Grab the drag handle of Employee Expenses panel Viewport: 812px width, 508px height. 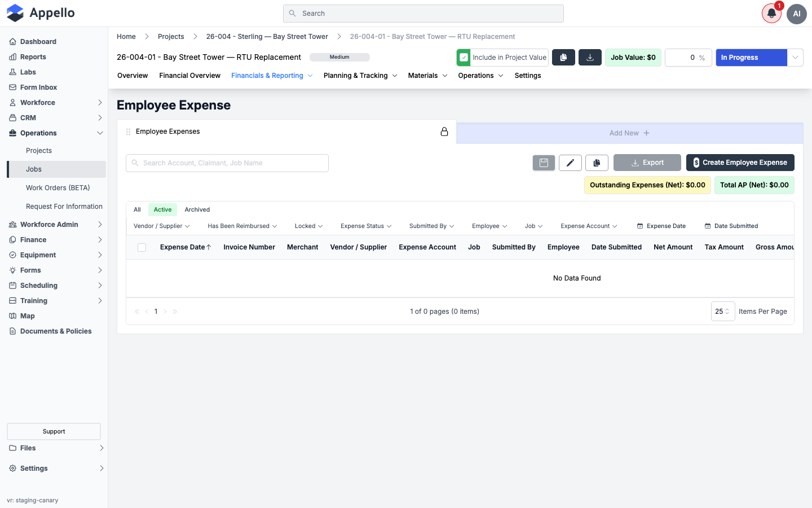(129, 132)
